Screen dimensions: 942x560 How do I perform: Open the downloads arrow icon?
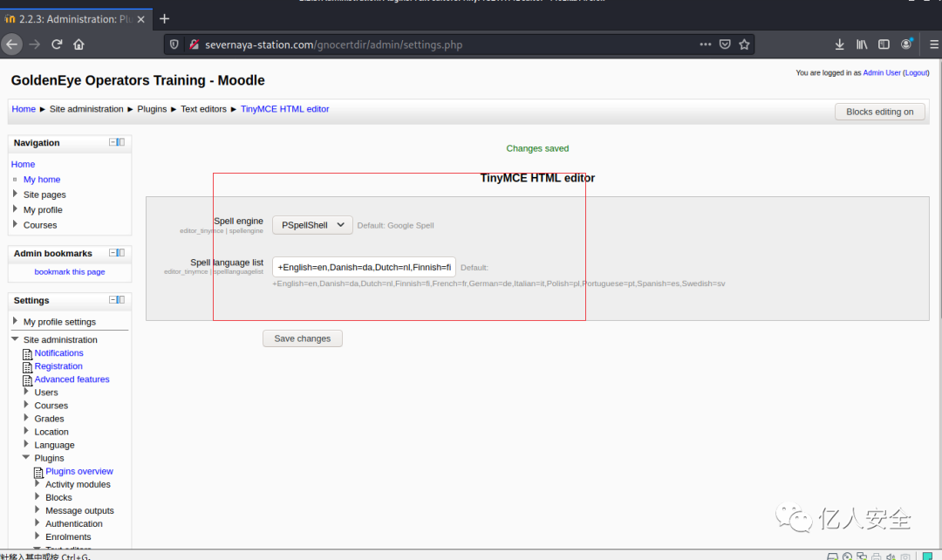tap(839, 44)
